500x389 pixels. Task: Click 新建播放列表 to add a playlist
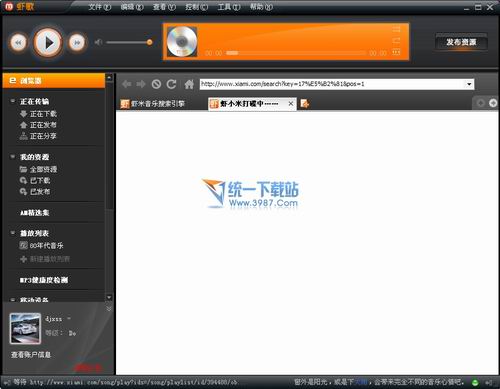tap(45, 259)
